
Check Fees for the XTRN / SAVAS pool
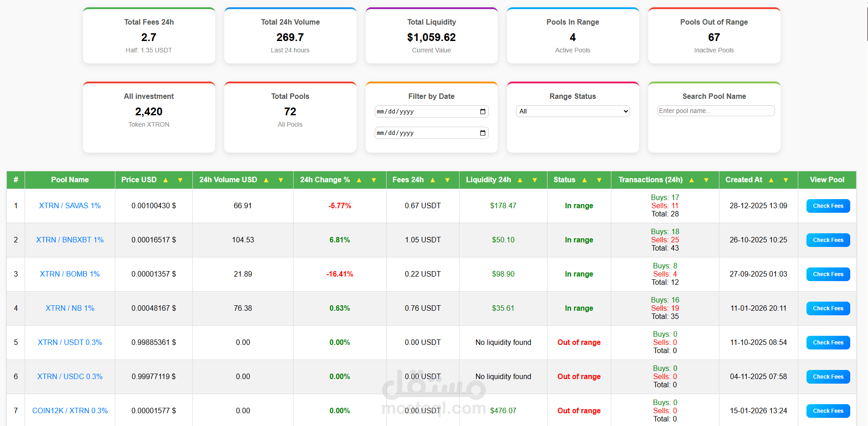pyautogui.click(x=828, y=205)
